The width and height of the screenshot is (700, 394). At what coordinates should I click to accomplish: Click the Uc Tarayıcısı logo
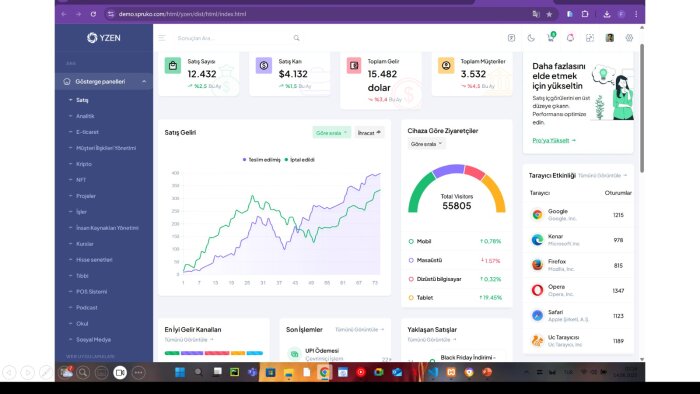tap(538, 341)
